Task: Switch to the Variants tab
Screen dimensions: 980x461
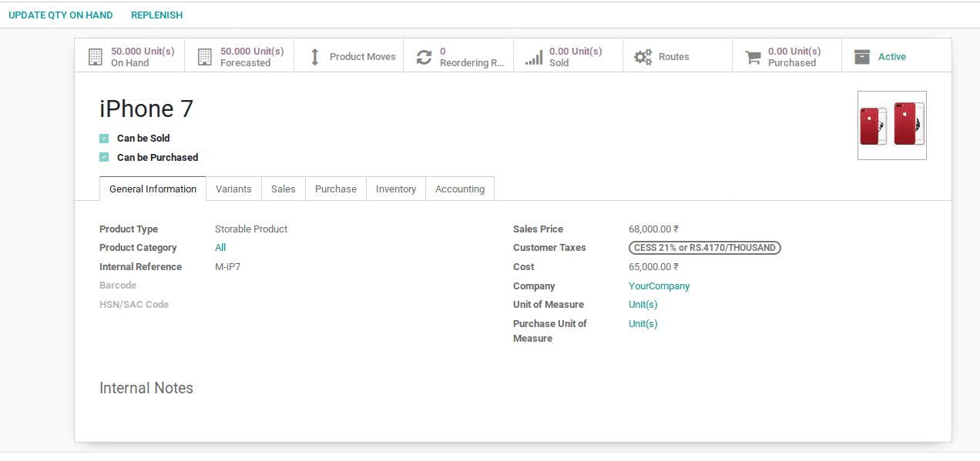Action: (x=233, y=189)
